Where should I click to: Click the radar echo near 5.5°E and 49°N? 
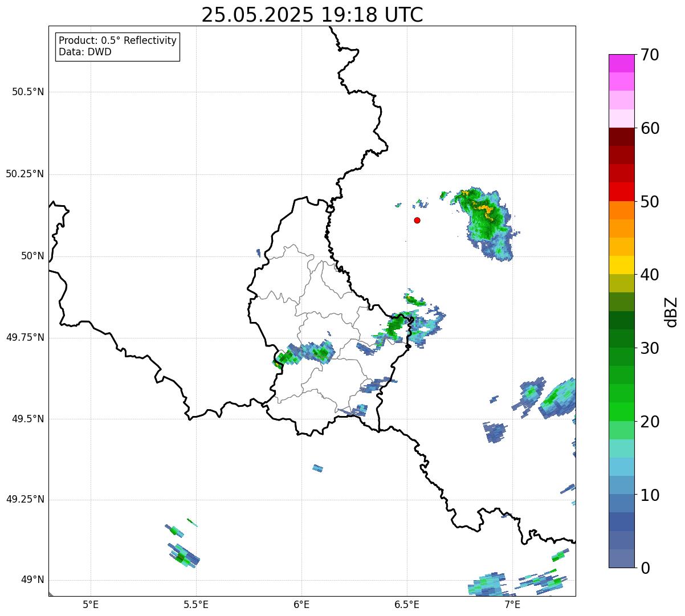(184, 555)
